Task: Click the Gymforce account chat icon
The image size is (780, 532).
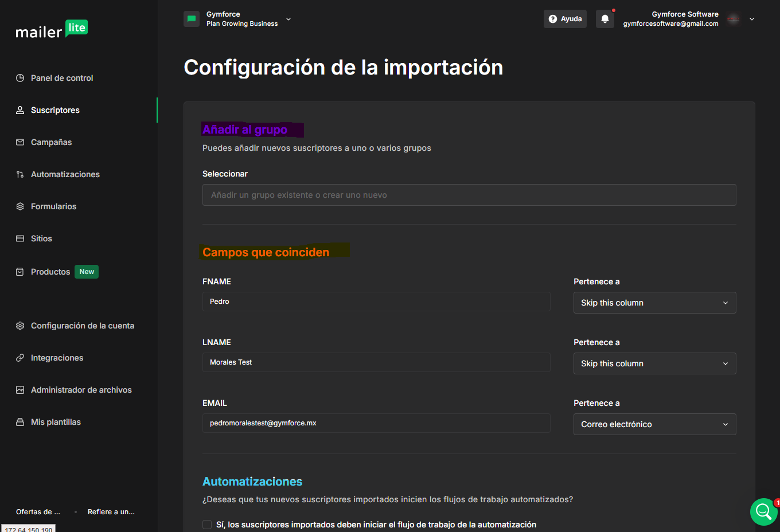Action: click(192, 19)
